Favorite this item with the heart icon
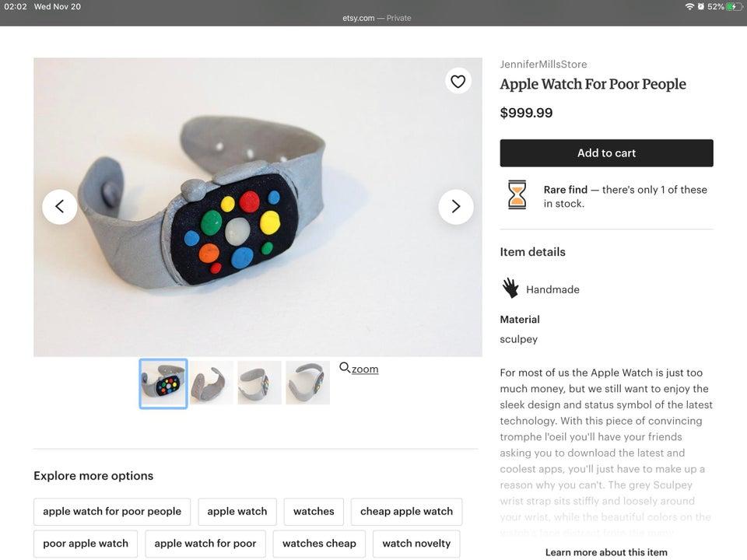The image size is (747, 560). click(458, 81)
